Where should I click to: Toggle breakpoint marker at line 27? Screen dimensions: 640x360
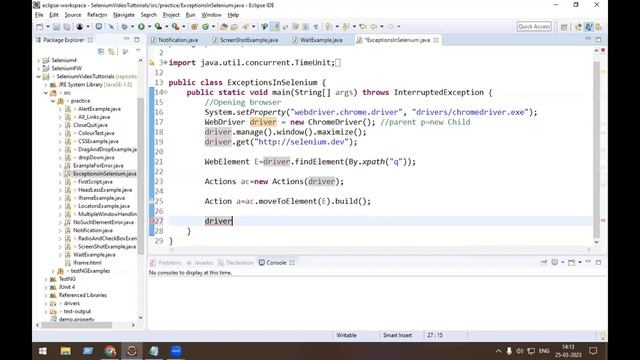(152, 221)
